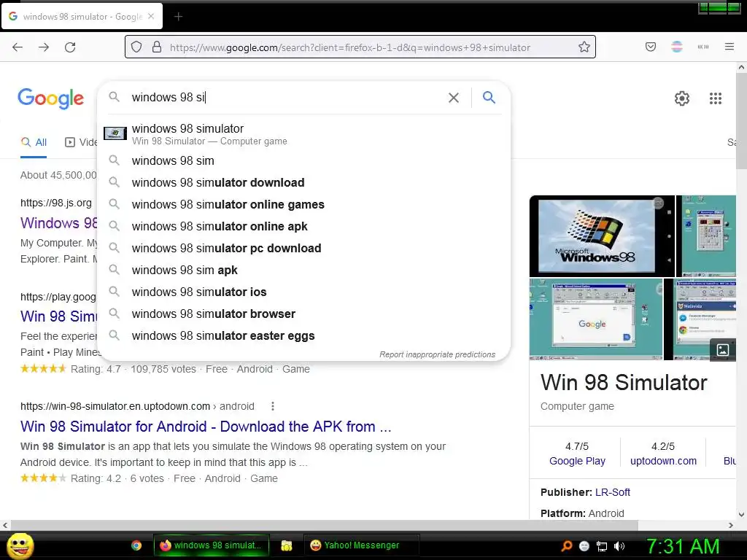Bookmark this page with the star
This screenshot has width=747, height=560.
click(x=584, y=47)
